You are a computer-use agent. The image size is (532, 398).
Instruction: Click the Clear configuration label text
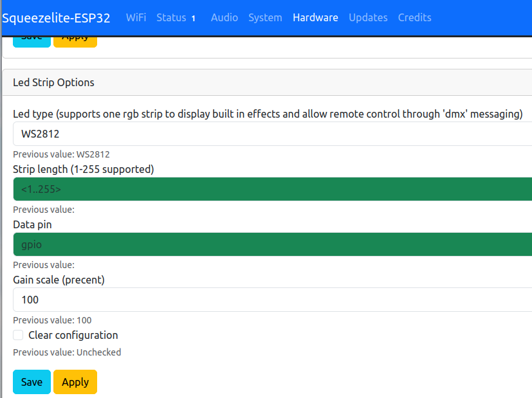73,335
